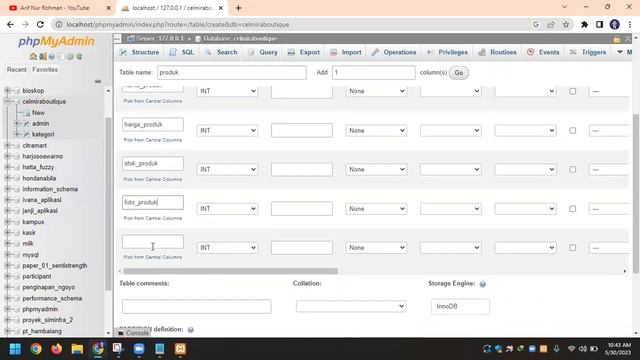Open Chrome three-dot menu
This screenshot has height=360, width=640.
[630, 24]
